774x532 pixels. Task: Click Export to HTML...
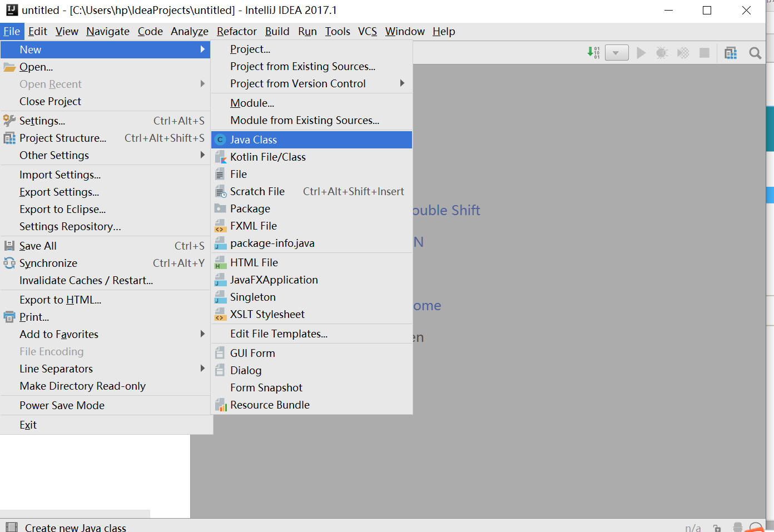tap(106, 300)
